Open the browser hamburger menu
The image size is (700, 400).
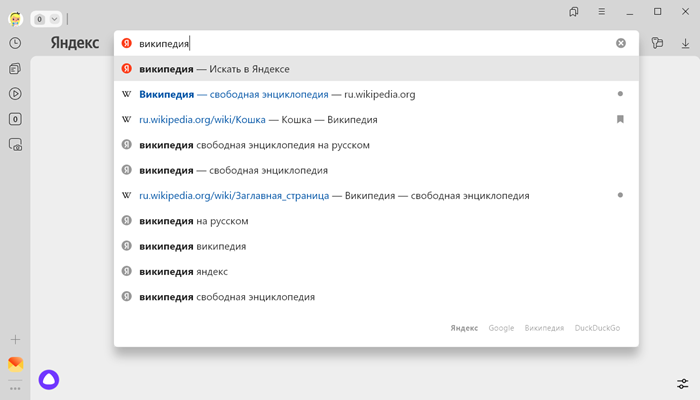click(x=601, y=12)
